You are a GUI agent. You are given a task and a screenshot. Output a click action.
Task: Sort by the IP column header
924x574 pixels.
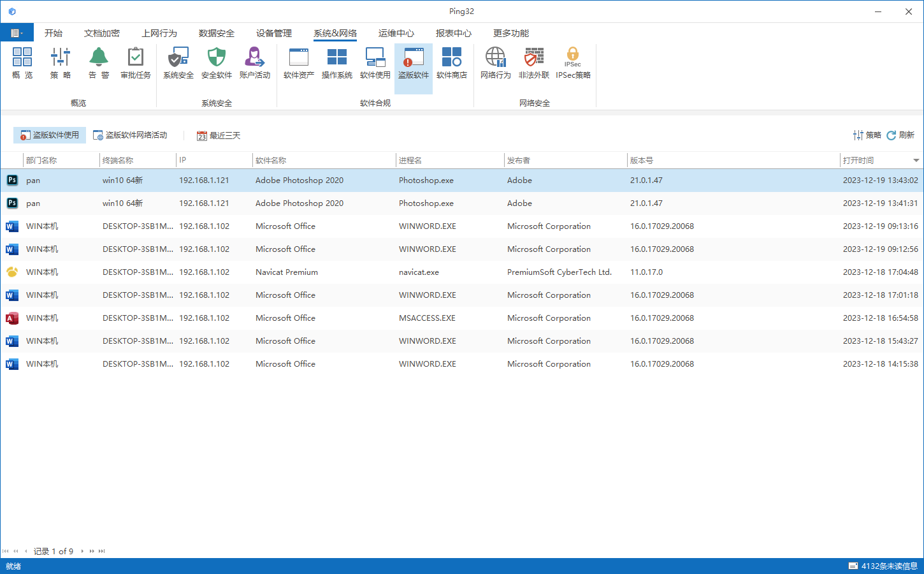(x=214, y=161)
